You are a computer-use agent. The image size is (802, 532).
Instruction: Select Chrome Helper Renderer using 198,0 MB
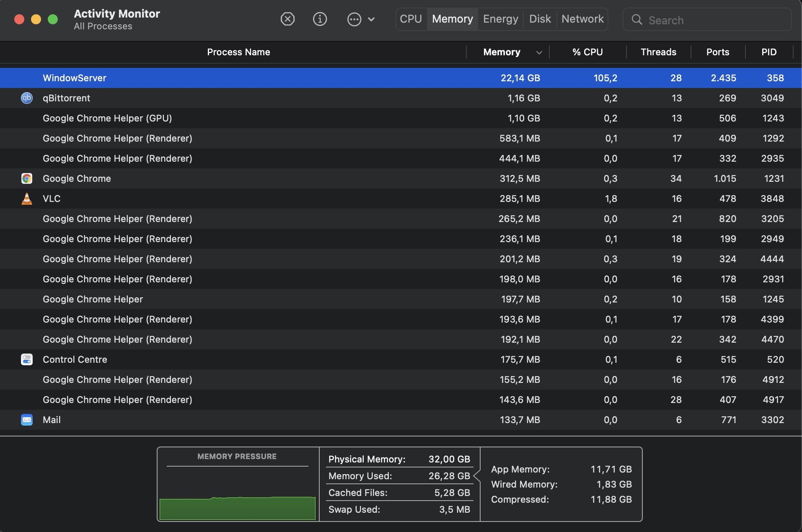click(x=401, y=279)
